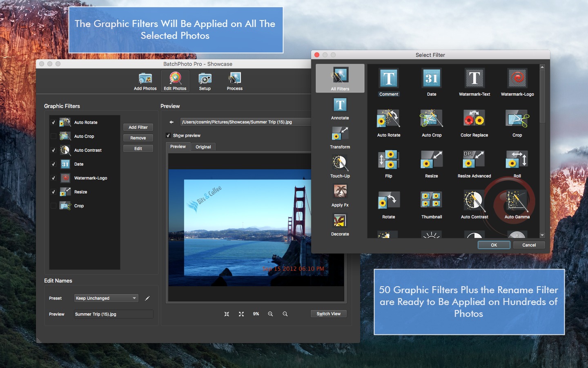The width and height of the screenshot is (588, 368).
Task: Click the Auto Gamma filter icon
Action: [x=517, y=201]
